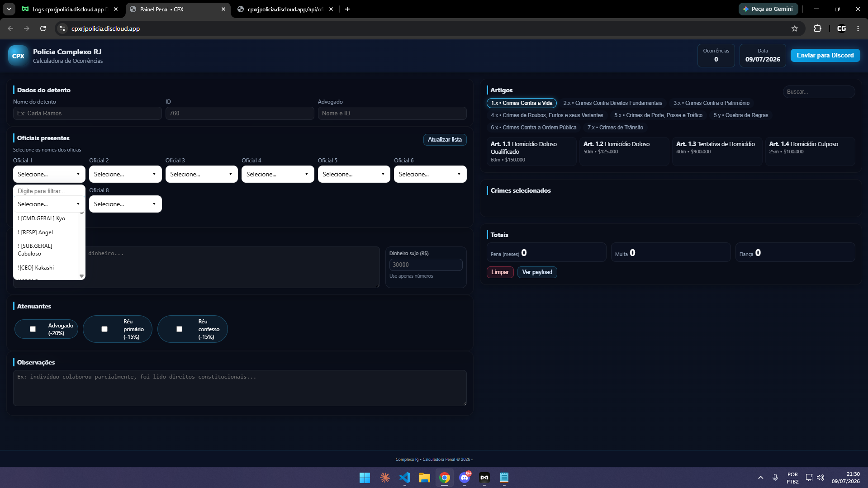Click browser back arrow
The height and width of the screenshot is (488, 868).
pos(10,28)
